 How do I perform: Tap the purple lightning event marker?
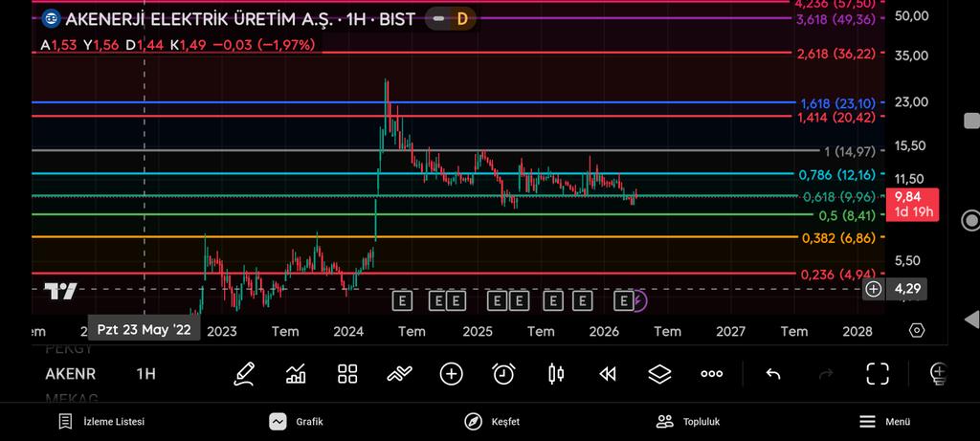[x=640, y=301]
